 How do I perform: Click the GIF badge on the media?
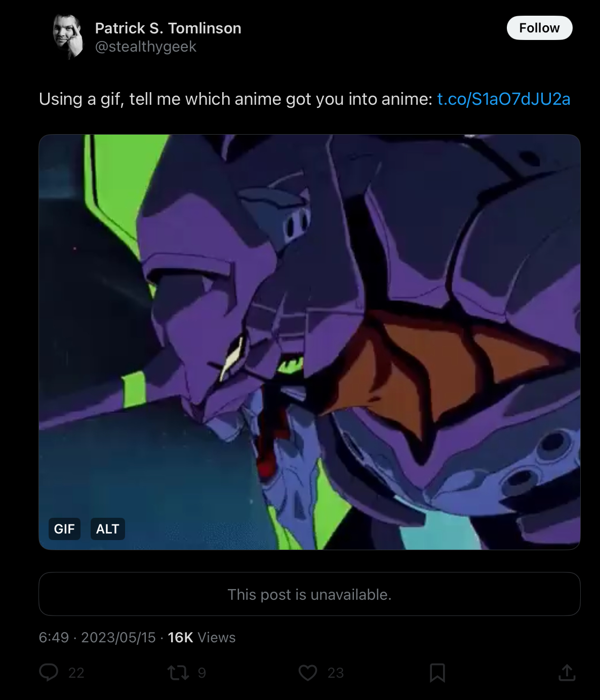(x=64, y=529)
